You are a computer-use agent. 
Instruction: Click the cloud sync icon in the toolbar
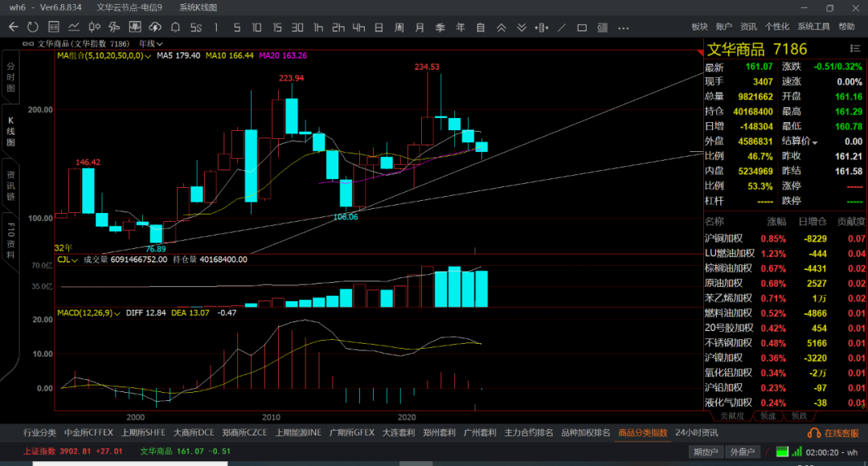(155, 27)
